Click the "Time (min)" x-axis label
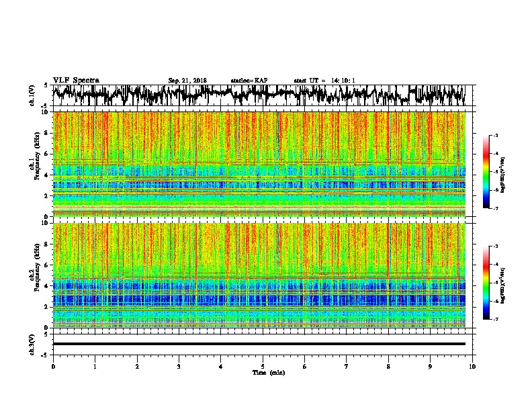 (269, 373)
